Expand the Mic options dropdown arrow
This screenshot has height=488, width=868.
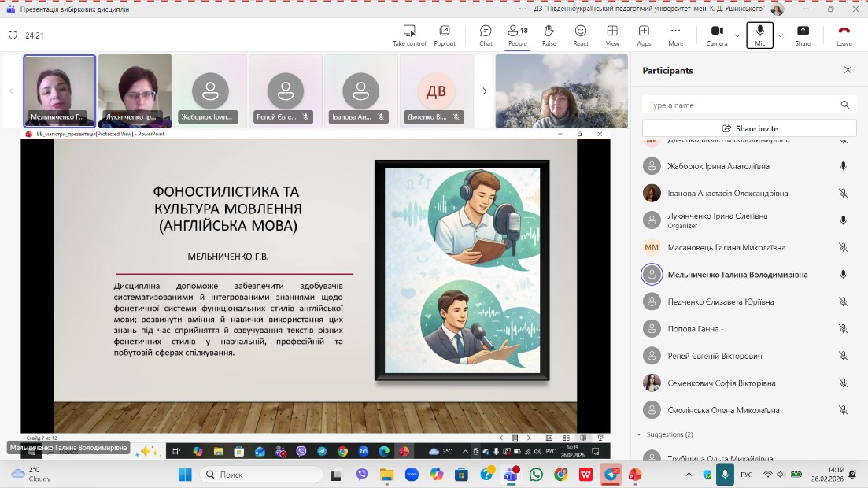coord(780,35)
